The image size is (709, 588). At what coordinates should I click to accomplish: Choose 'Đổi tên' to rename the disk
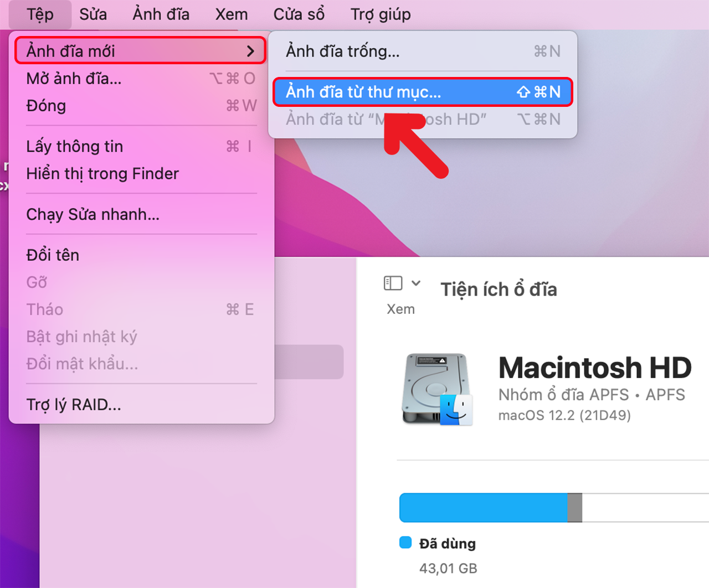coord(53,255)
